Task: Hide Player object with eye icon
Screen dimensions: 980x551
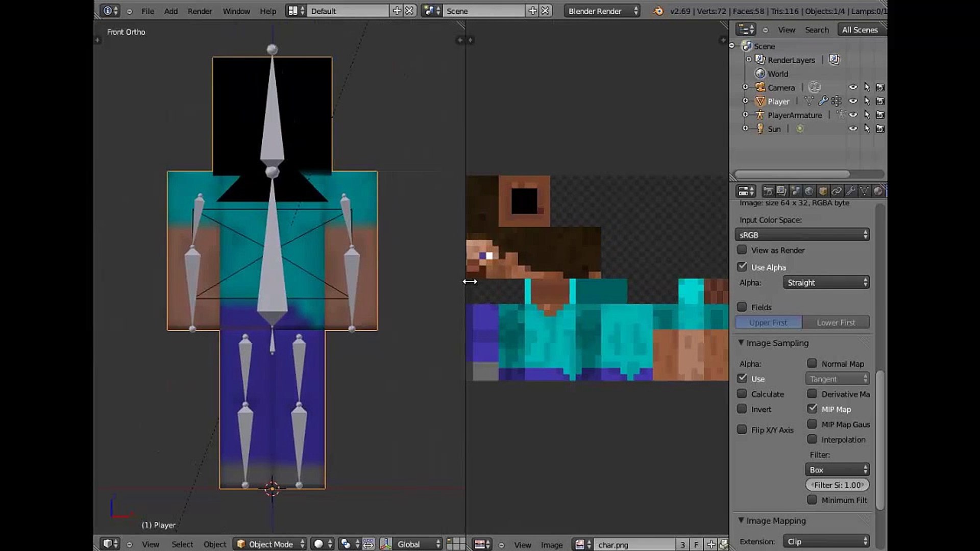Action: pyautogui.click(x=852, y=101)
